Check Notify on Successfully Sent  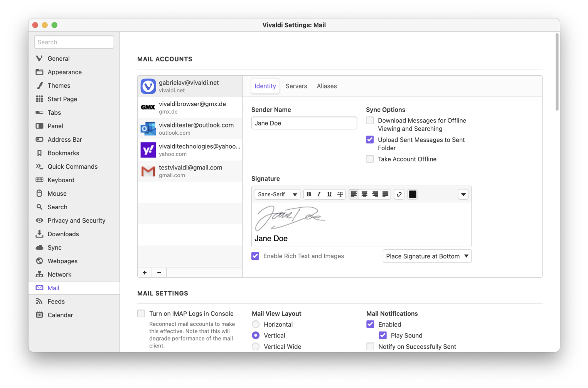[x=370, y=347]
